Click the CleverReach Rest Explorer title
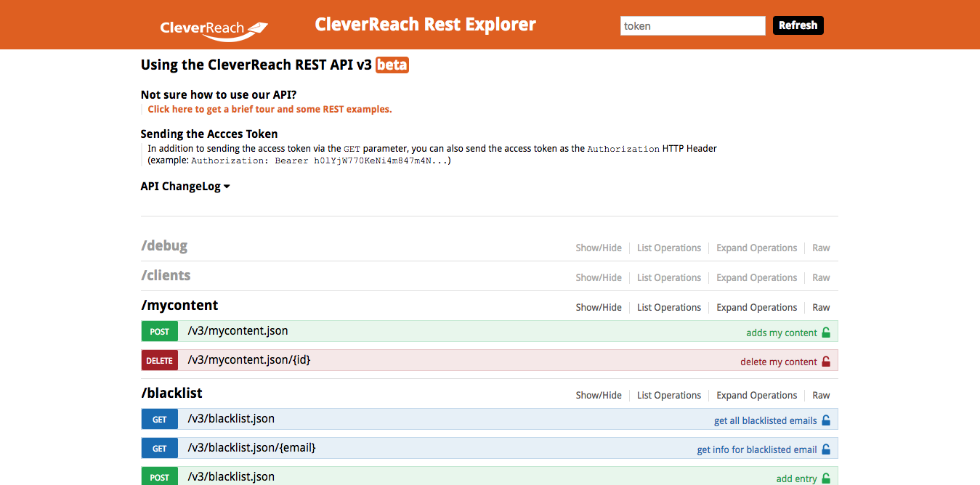This screenshot has width=980, height=485. (425, 25)
